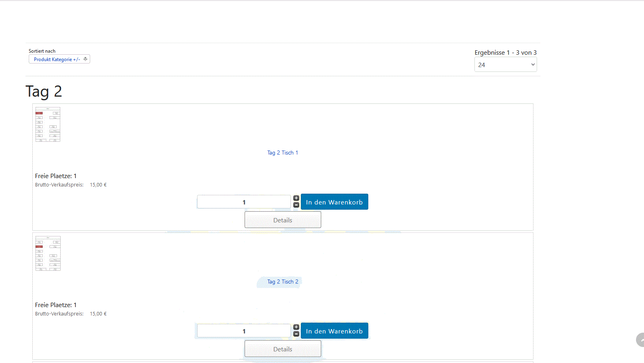Add Tag 2 Tisch 2 to the Warenkorb
This screenshot has width=644, height=363.
click(334, 331)
